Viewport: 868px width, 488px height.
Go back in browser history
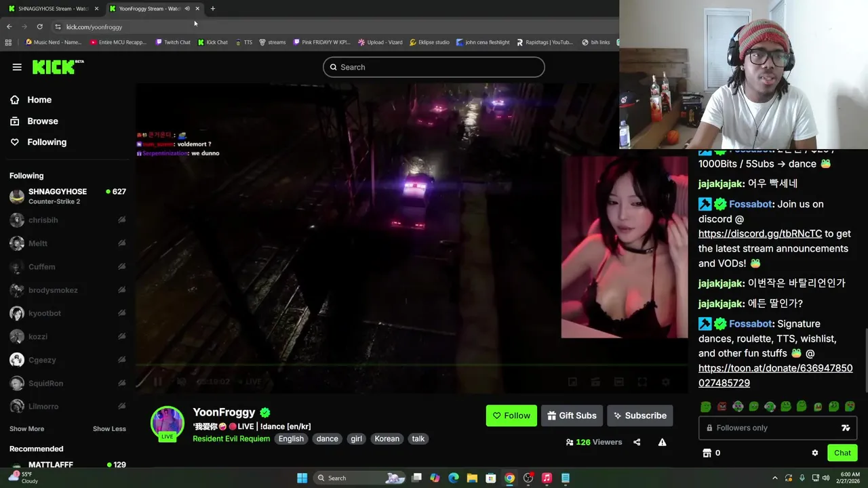[9, 26]
